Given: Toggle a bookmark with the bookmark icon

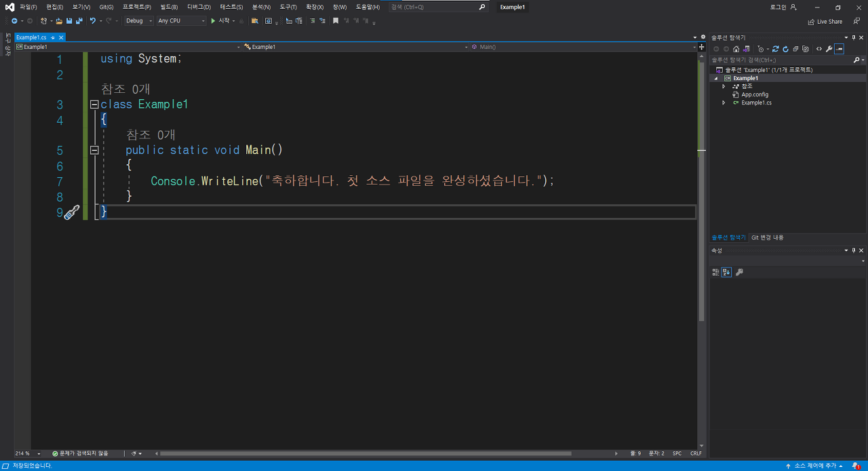Looking at the screenshot, I should coord(335,21).
